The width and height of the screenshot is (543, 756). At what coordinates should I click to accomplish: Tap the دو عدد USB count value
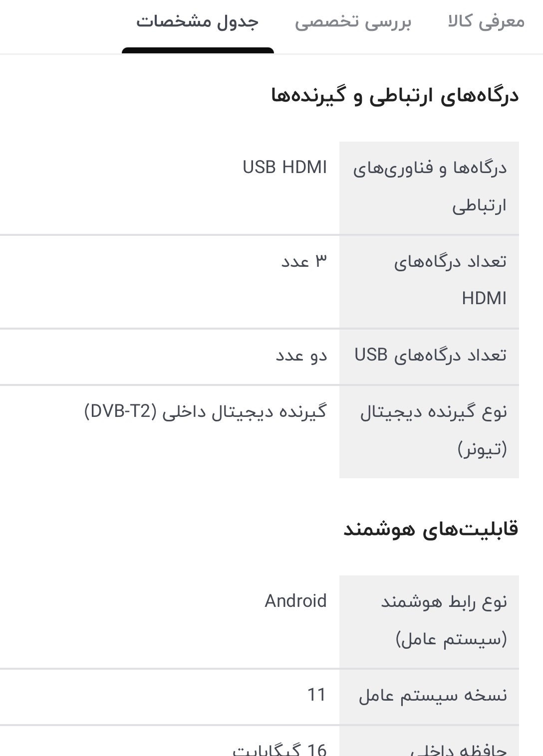pyautogui.click(x=301, y=356)
